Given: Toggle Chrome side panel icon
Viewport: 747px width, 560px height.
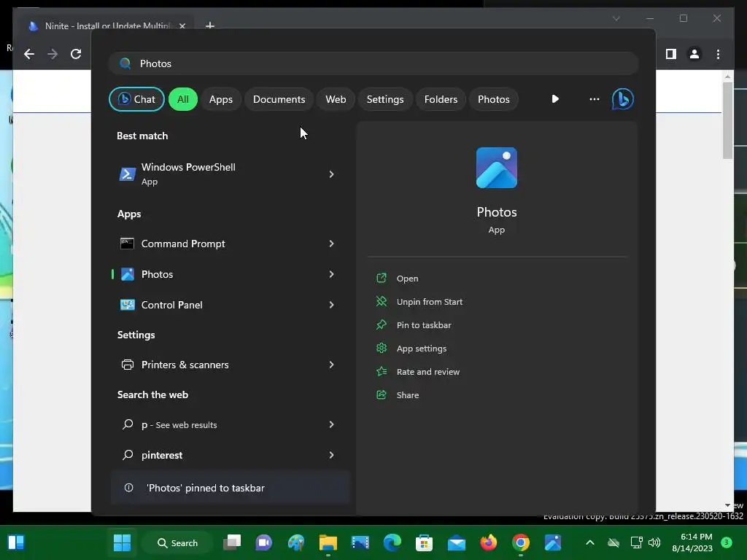Looking at the screenshot, I should (671, 54).
